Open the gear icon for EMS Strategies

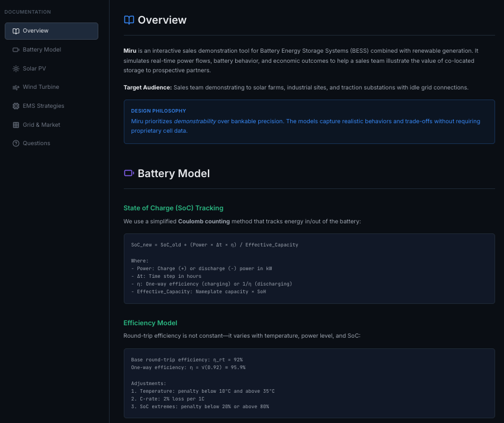tap(15, 105)
